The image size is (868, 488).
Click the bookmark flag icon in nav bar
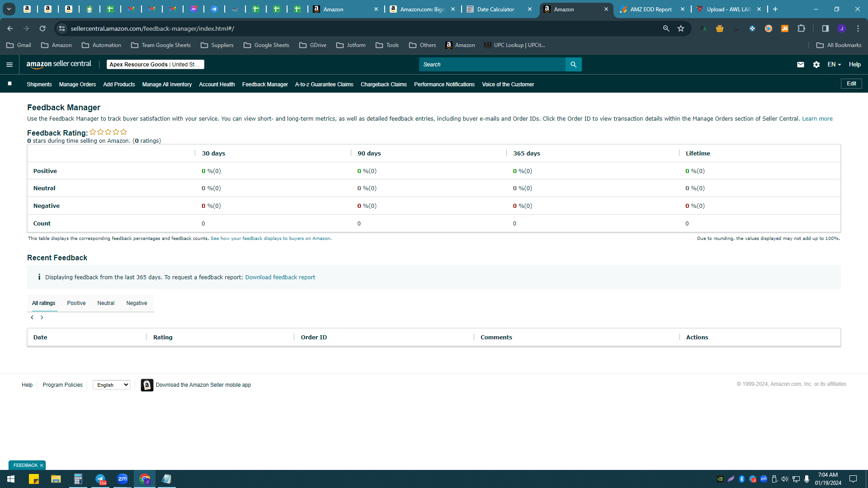pyautogui.click(x=10, y=84)
